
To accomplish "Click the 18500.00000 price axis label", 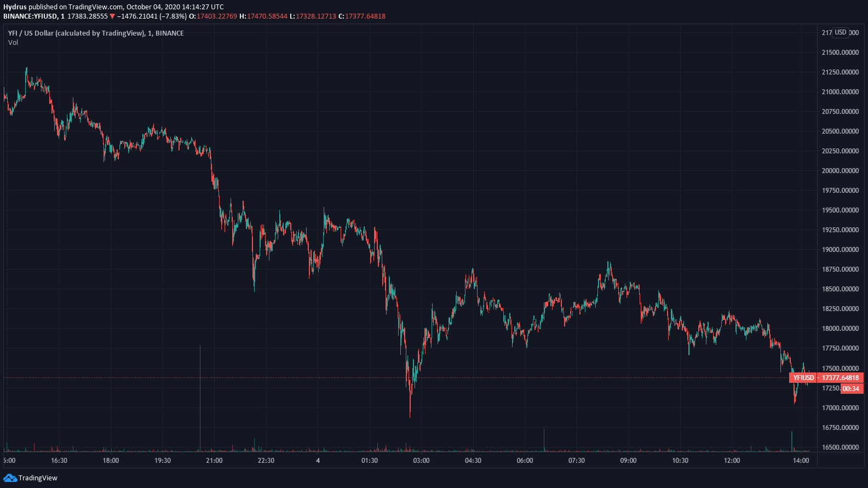I will coord(840,289).
